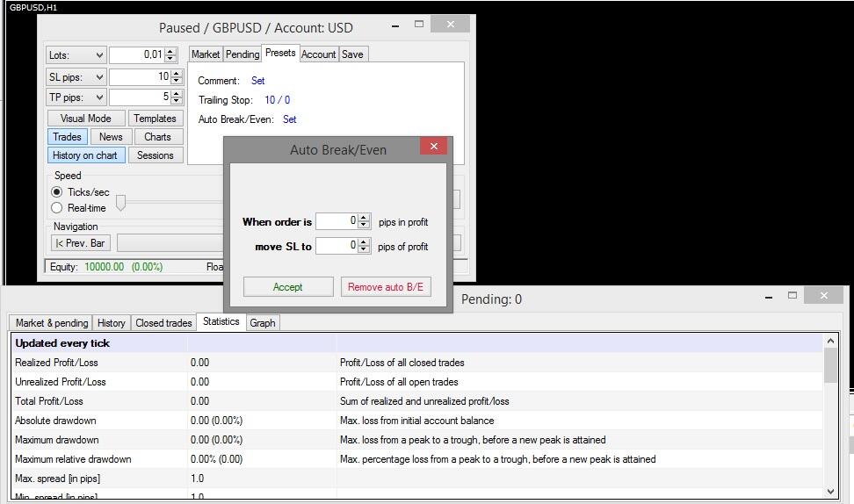Toggle the News button

[111, 137]
